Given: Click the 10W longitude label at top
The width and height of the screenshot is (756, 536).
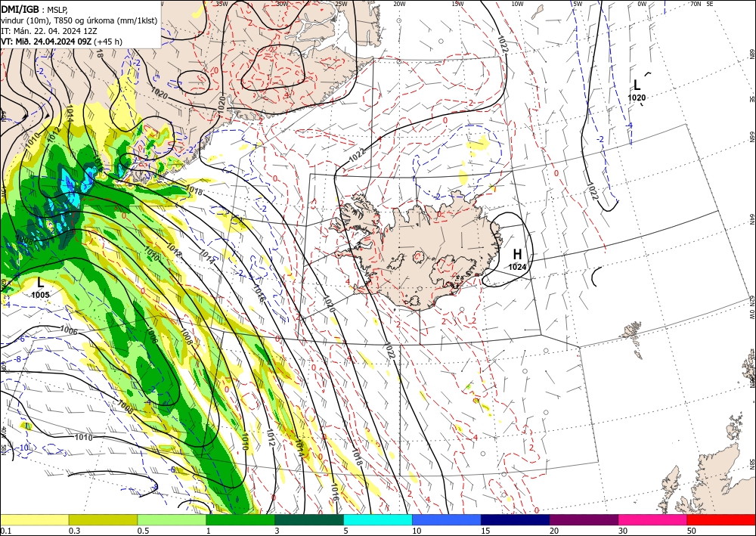Looking at the screenshot, I should [x=517, y=4].
